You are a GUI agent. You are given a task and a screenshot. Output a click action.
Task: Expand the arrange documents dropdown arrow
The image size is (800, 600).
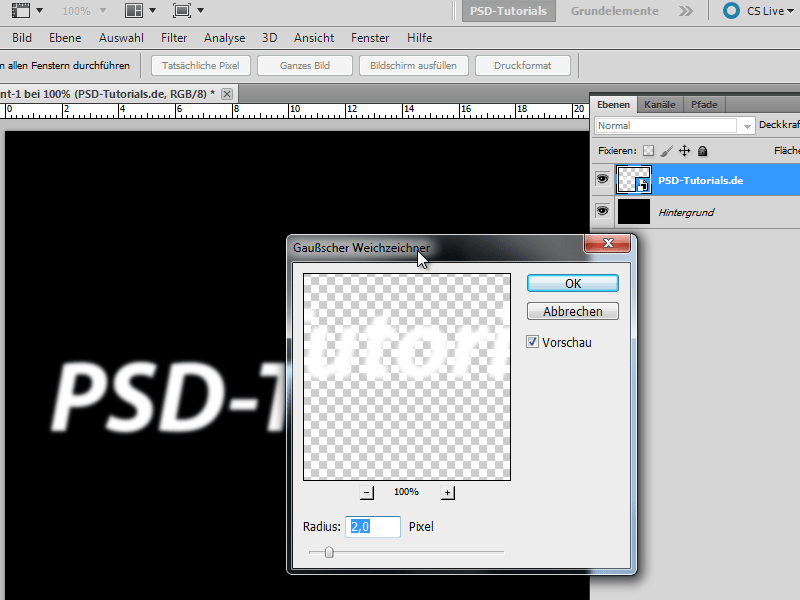[x=152, y=11]
